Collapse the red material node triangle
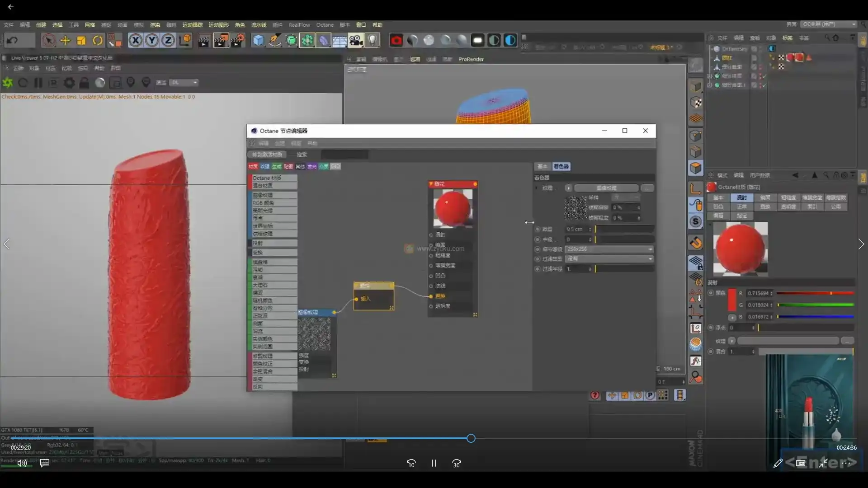Image resolution: width=868 pixels, height=488 pixels. 431,184
